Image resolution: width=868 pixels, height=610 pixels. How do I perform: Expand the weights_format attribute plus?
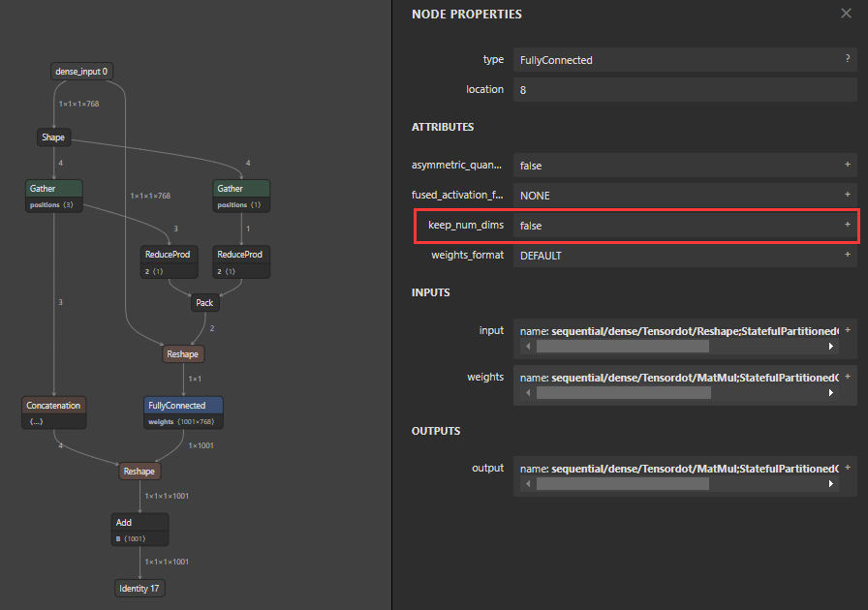click(848, 254)
